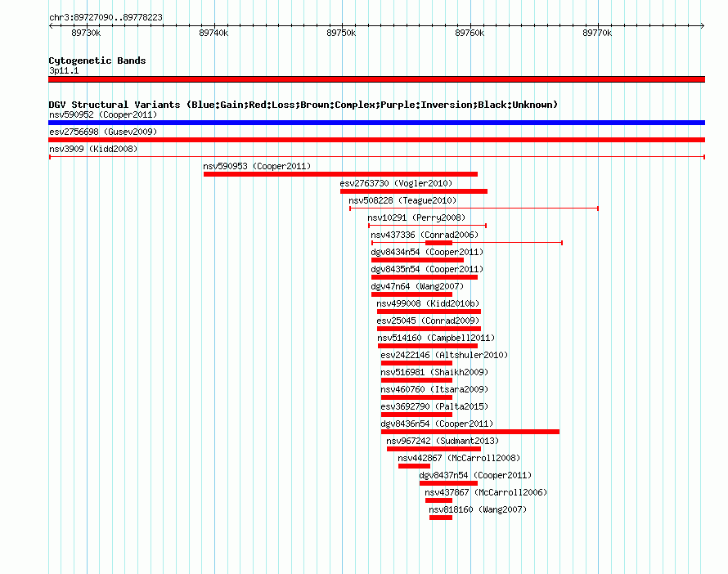
Task: Click the nsv3909 (Kidd2008) label
Action: (x=93, y=149)
